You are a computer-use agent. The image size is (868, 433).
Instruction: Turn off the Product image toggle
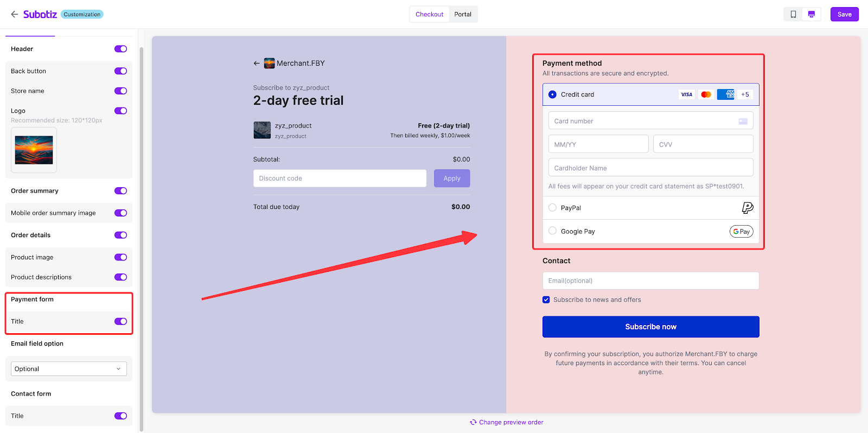[x=120, y=257]
